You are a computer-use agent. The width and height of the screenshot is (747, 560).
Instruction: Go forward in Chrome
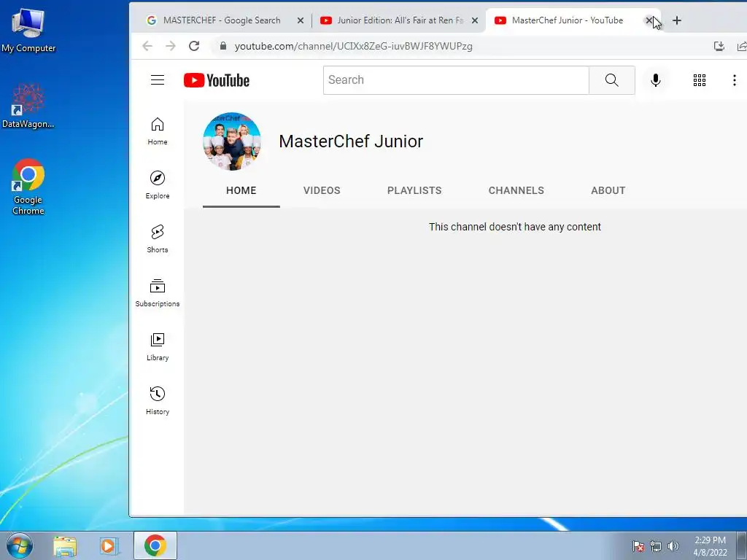coord(171,46)
